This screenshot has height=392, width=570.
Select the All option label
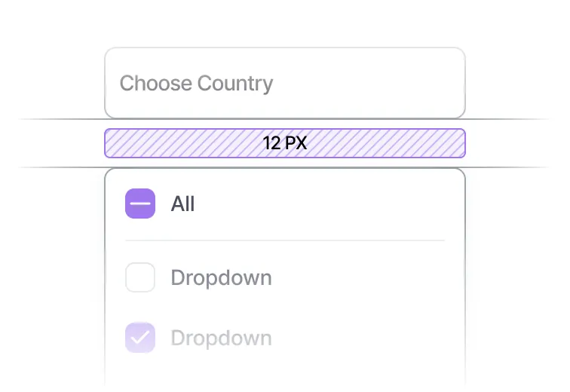click(182, 204)
